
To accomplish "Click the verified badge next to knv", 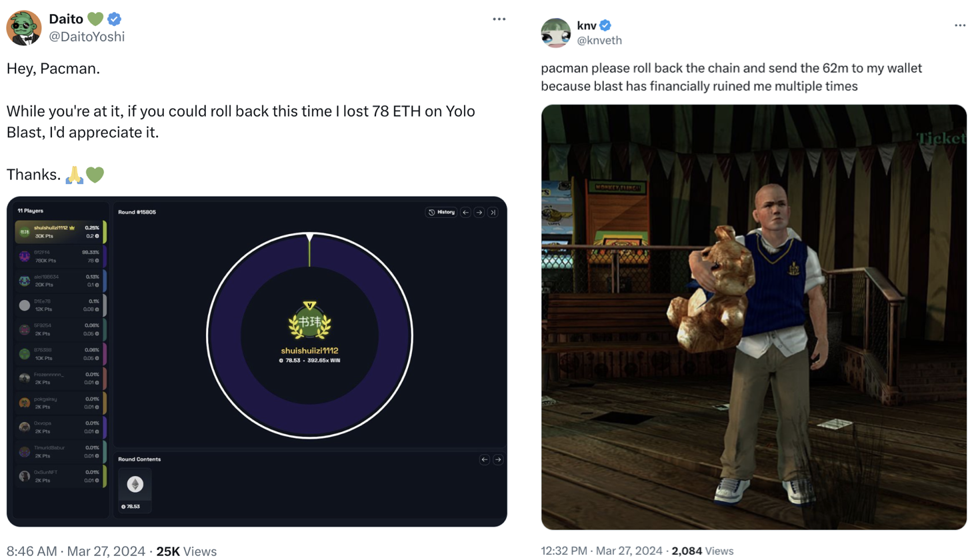I will click(x=605, y=25).
